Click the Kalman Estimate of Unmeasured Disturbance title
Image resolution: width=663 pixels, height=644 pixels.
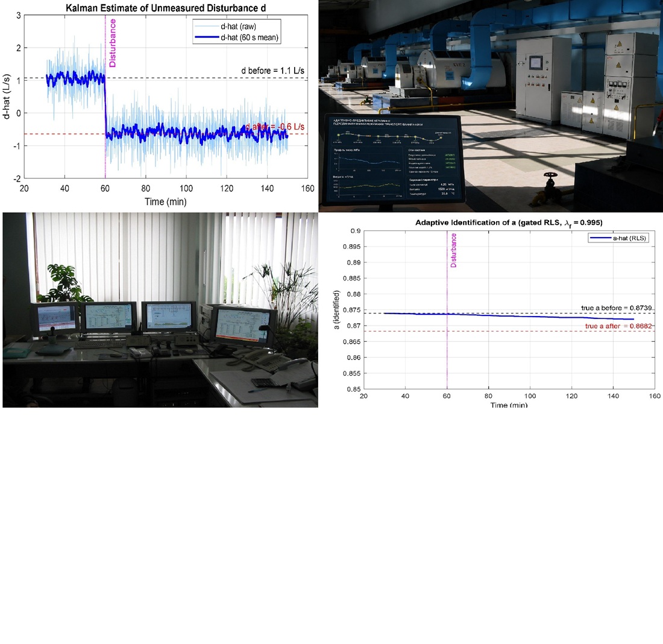pyautogui.click(x=166, y=8)
